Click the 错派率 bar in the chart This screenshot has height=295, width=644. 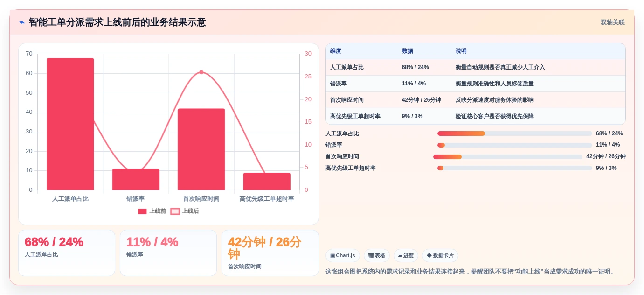point(136,179)
